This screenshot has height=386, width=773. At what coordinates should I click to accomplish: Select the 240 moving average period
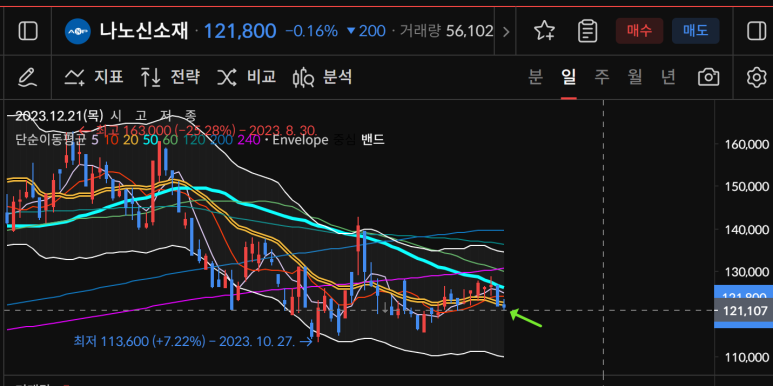click(x=248, y=140)
